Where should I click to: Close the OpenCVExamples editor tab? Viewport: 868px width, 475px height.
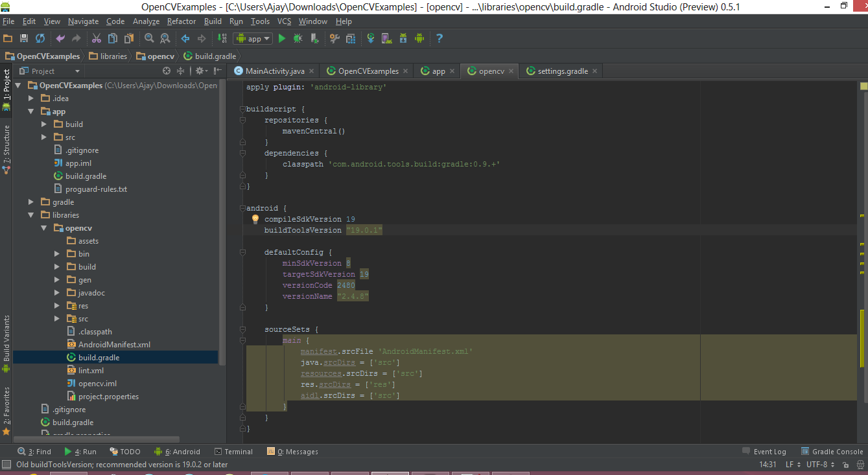coord(405,71)
